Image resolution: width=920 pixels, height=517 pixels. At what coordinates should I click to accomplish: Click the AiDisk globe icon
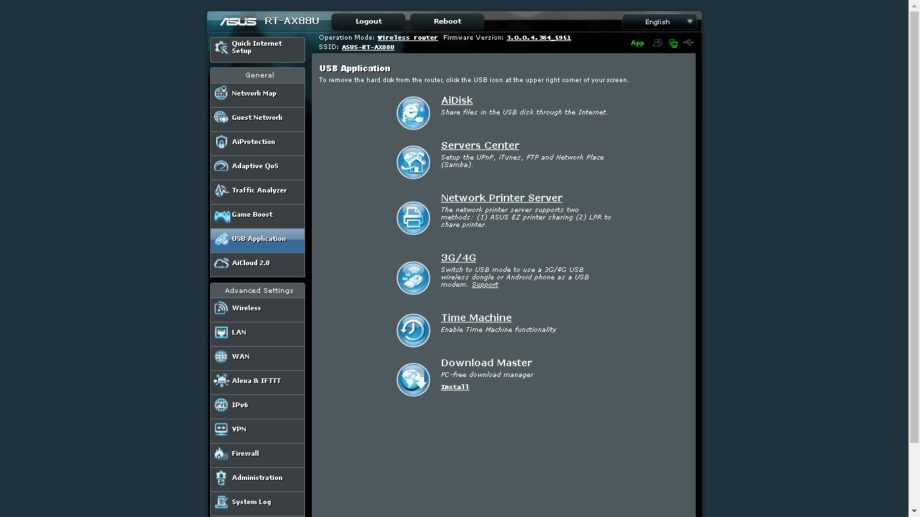[413, 113]
